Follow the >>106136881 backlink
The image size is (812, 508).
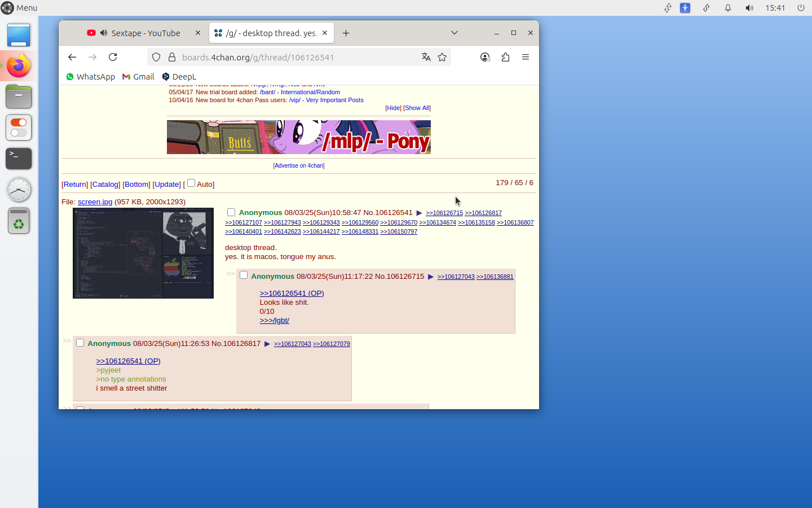tap(495, 277)
